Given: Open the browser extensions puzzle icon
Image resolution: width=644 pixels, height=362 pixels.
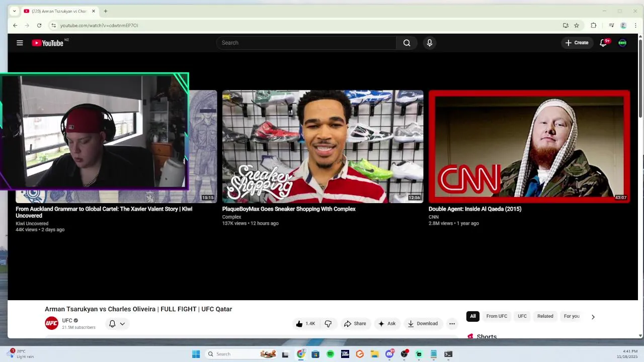Looking at the screenshot, I should pos(594,25).
